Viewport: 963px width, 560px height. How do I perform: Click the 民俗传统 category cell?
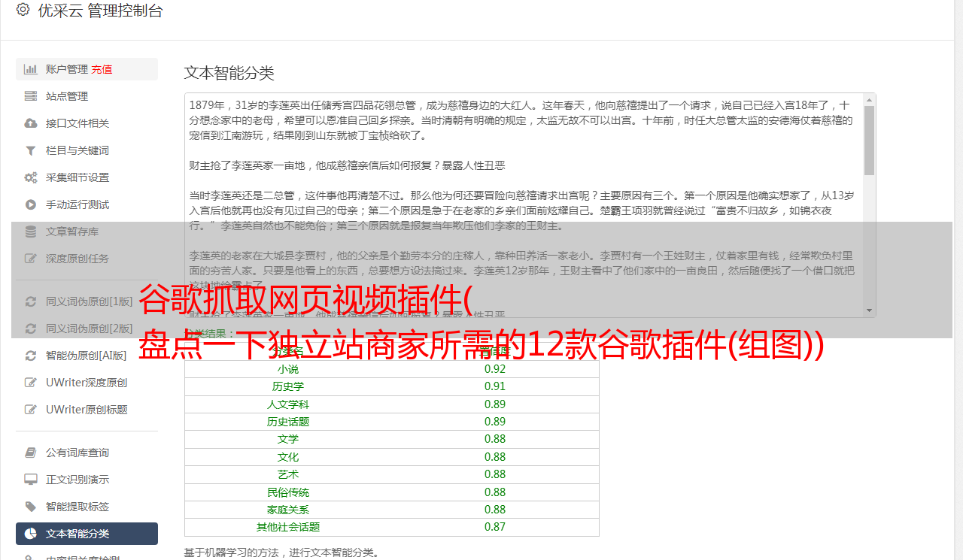(x=288, y=492)
